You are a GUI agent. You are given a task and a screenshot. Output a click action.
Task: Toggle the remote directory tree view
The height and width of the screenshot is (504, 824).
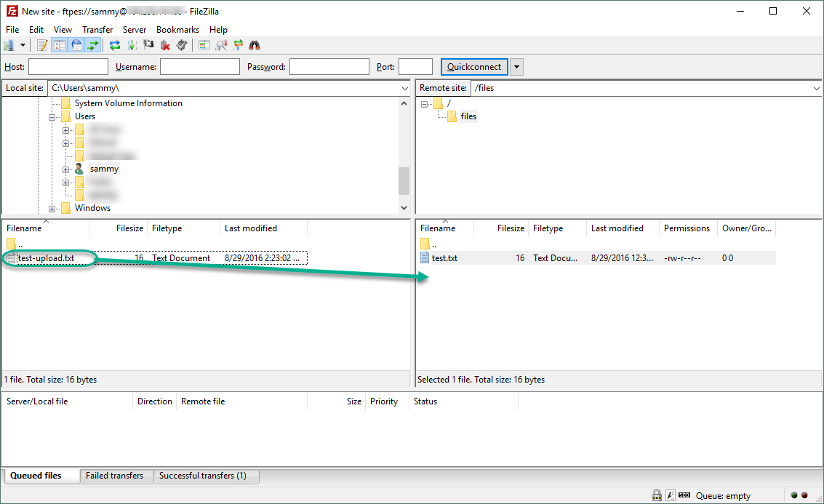76,45
